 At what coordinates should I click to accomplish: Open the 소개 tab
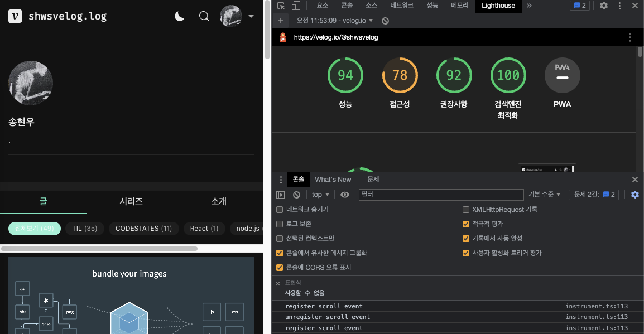[219, 201]
